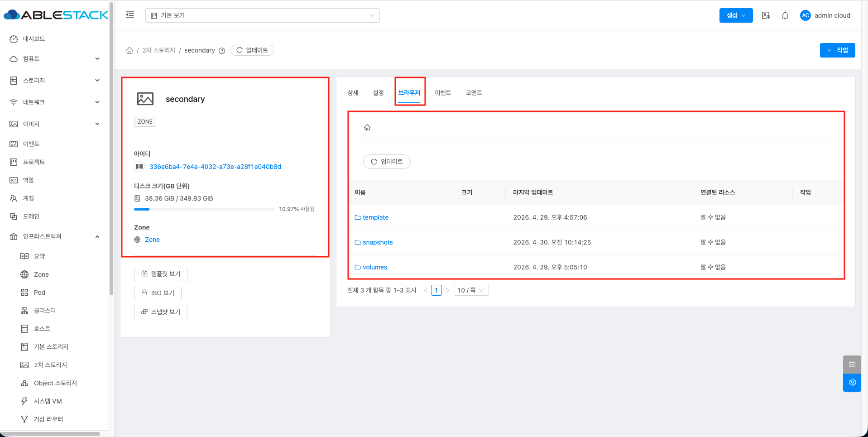868x437 pixels.
Task: Open 가상 라우터 in sidebar
Action: [48, 419]
